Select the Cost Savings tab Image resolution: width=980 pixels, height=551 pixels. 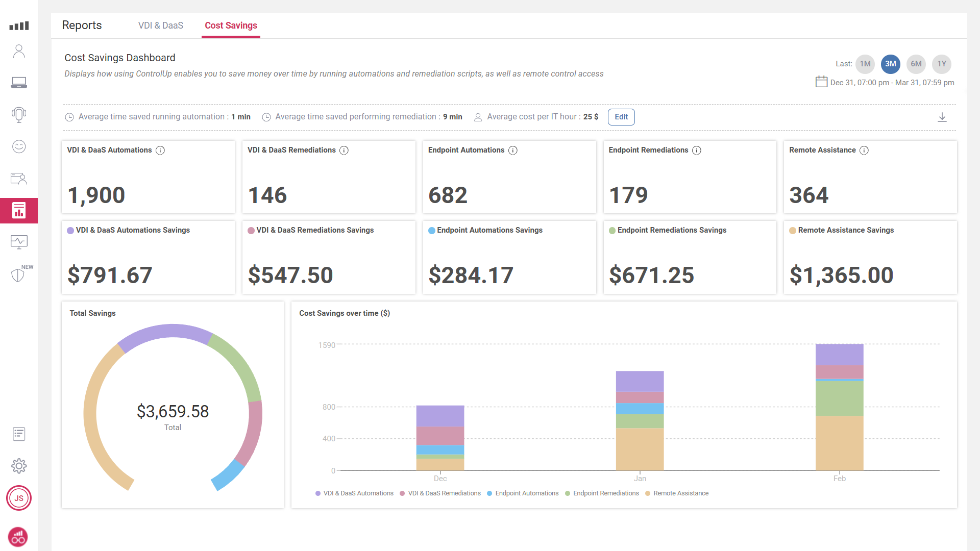click(x=231, y=26)
